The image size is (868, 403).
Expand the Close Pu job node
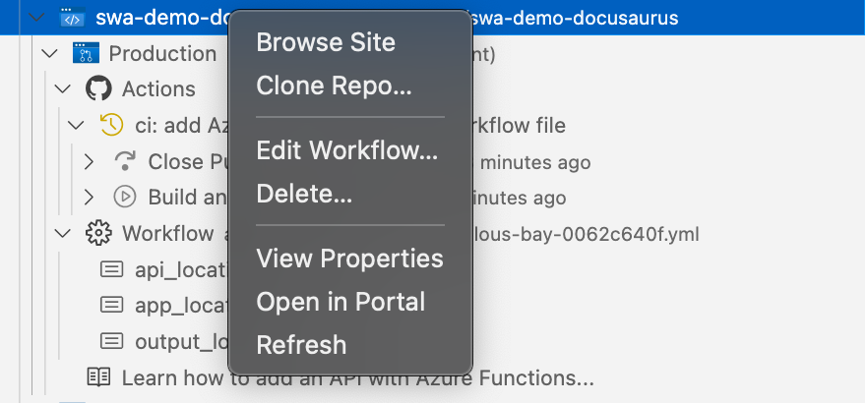[x=89, y=161]
